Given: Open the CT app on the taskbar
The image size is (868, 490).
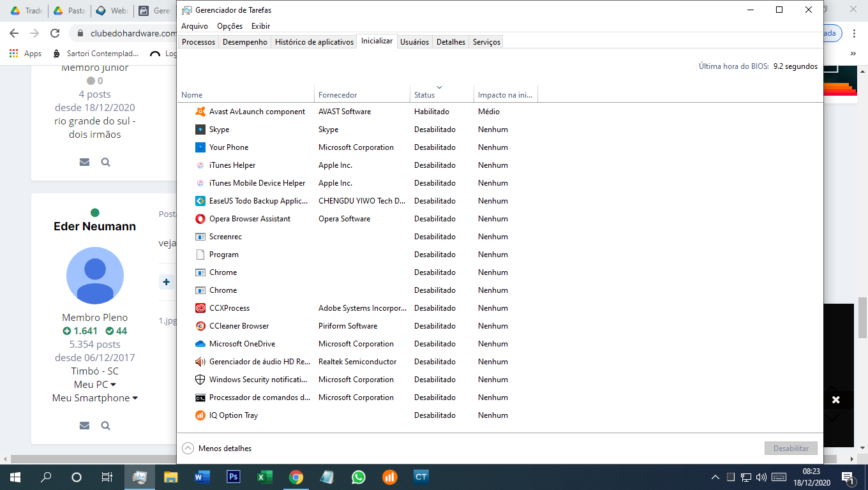Looking at the screenshot, I should 421,477.
